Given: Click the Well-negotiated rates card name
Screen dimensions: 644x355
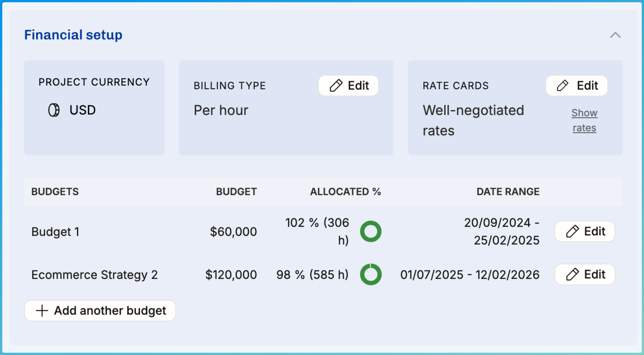Looking at the screenshot, I should pyautogui.click(x=473, y=120).
